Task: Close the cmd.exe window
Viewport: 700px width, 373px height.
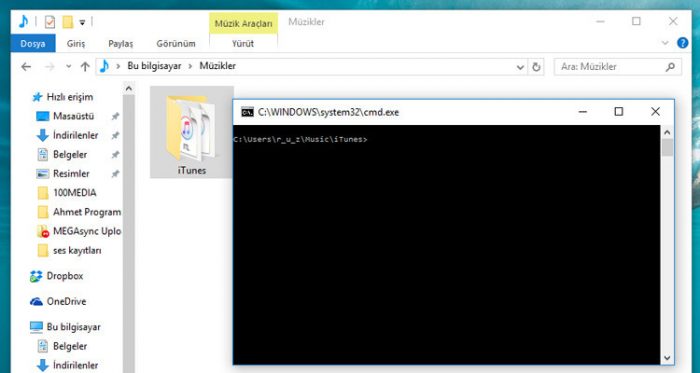Action: [655, 112]
